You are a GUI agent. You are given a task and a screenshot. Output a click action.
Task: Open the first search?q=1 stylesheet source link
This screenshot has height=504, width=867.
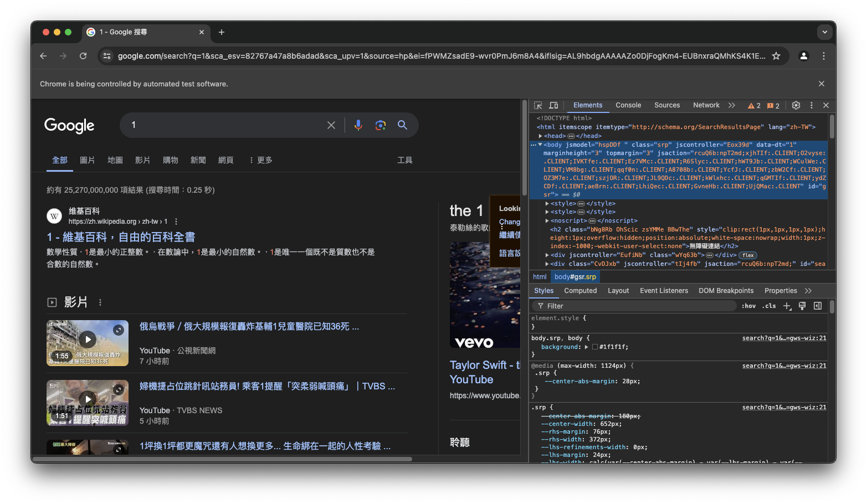[784, 338]
